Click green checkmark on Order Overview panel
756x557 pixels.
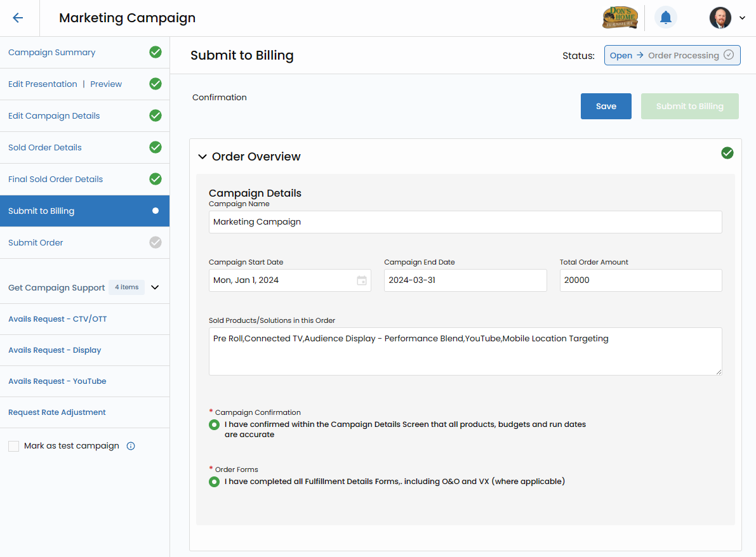[x=727, y=153]
